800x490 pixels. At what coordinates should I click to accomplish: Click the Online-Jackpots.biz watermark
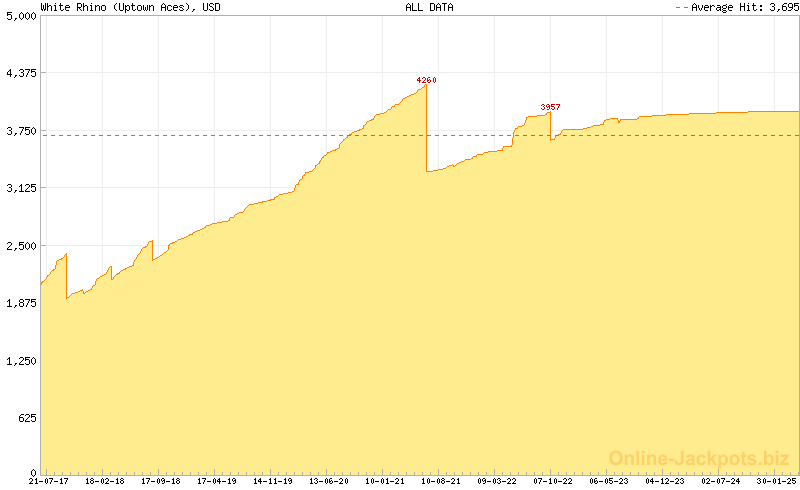(698, 458)
